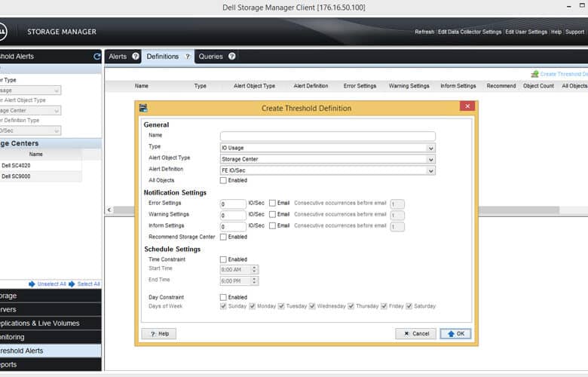Open Edit Data Collector Settings

click(x=470, y=32)
